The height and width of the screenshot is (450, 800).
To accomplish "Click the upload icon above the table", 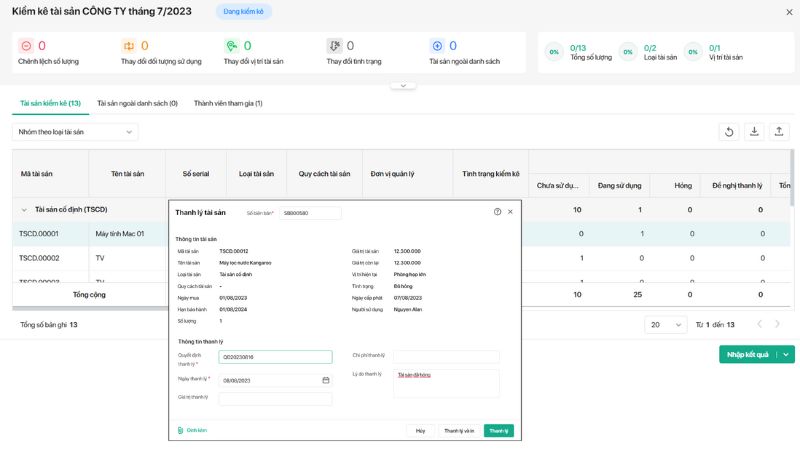I will point(780,132).
